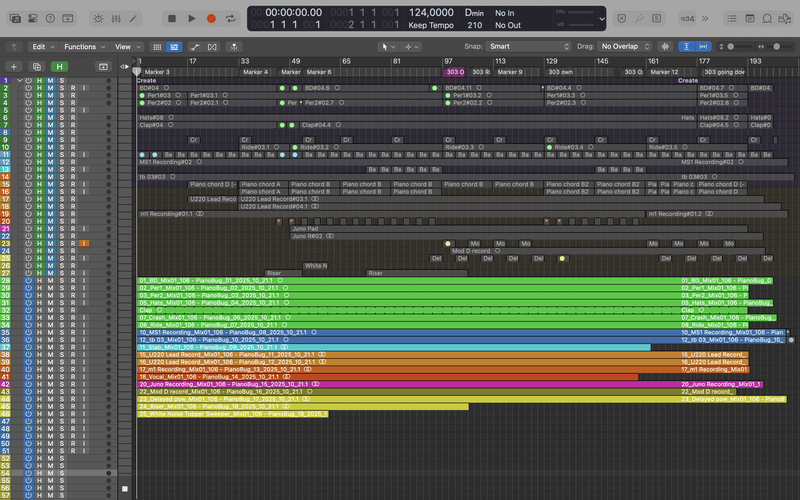The height and width of the screenshot is (500, 800).
Task: Open the Mixer from the control bar
Action: coord(117,18)
